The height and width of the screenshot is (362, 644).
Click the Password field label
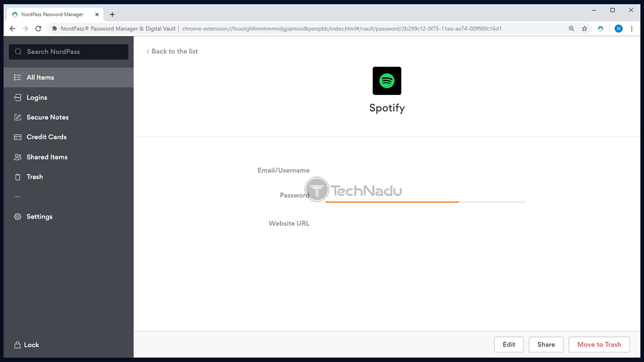(295, 195)
